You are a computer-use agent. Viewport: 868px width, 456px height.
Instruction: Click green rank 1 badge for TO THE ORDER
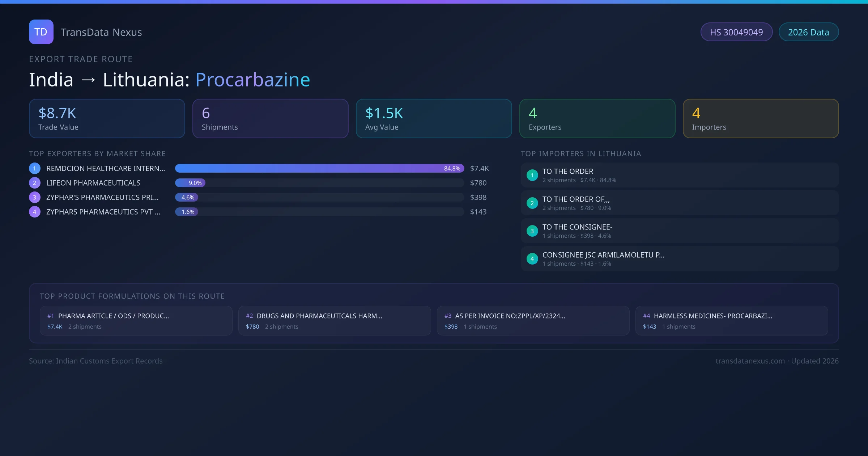click(532, 175)
